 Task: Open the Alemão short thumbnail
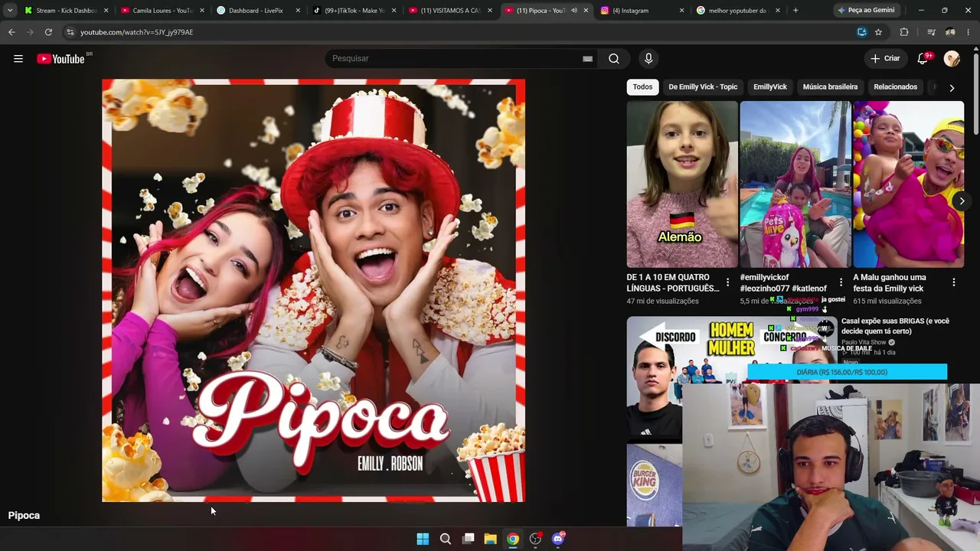pos(682,184)
